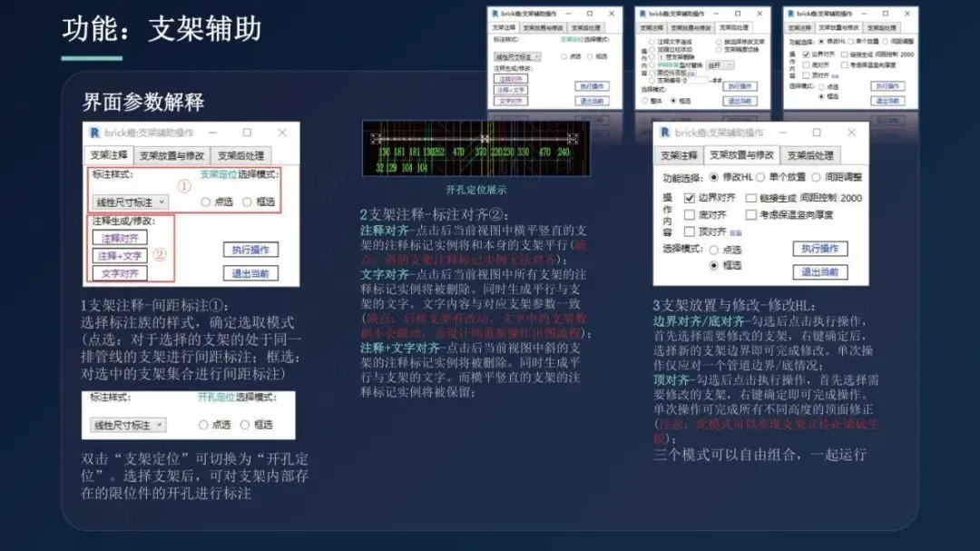The image size is (980, 551).
Task: Click 执行操作 in large 修改HL dialog
Action: 820,249
